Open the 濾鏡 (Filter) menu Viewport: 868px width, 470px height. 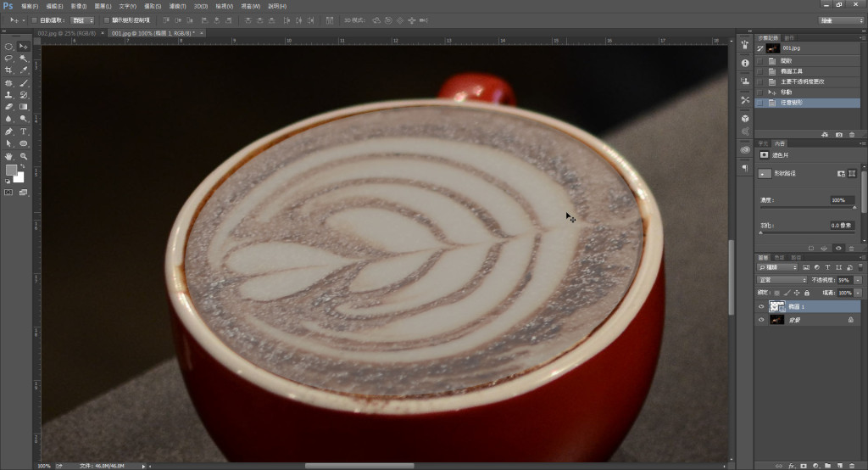pyautogui.click(x=179, y=6)
